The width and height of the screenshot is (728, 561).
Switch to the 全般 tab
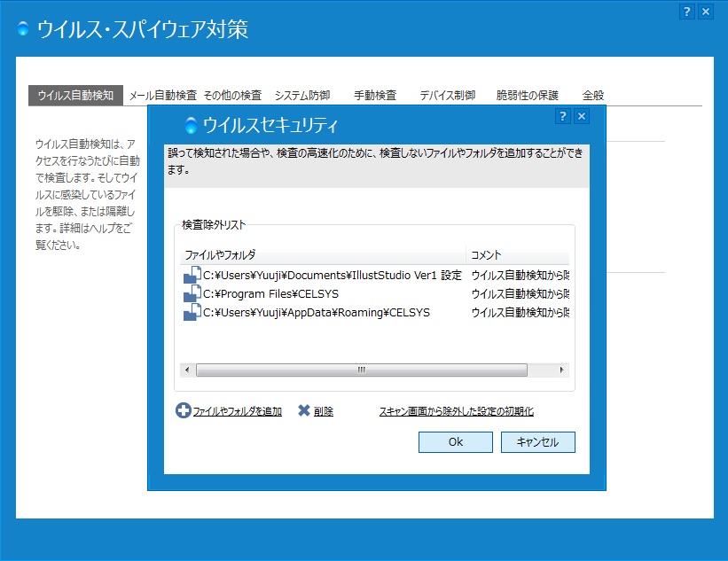click(x=593, y=96)
